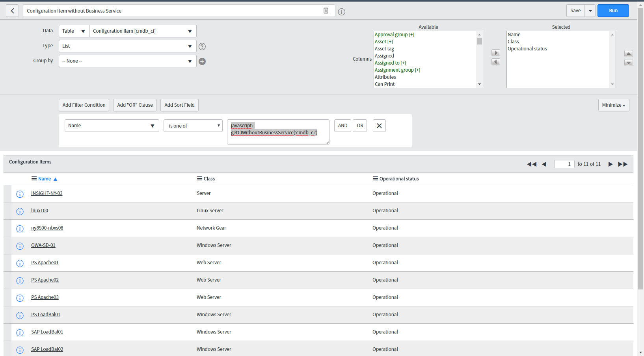Open the Table data source dropdown
The width and height of the screenshot is (644, 356).
(x=74, y=31)
